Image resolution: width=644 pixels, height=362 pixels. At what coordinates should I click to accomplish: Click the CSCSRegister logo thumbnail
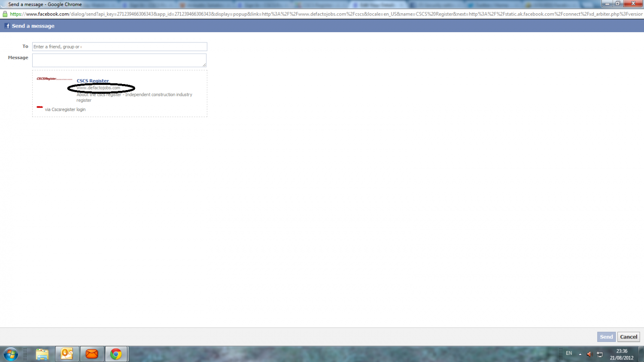[x=54, y=79]
